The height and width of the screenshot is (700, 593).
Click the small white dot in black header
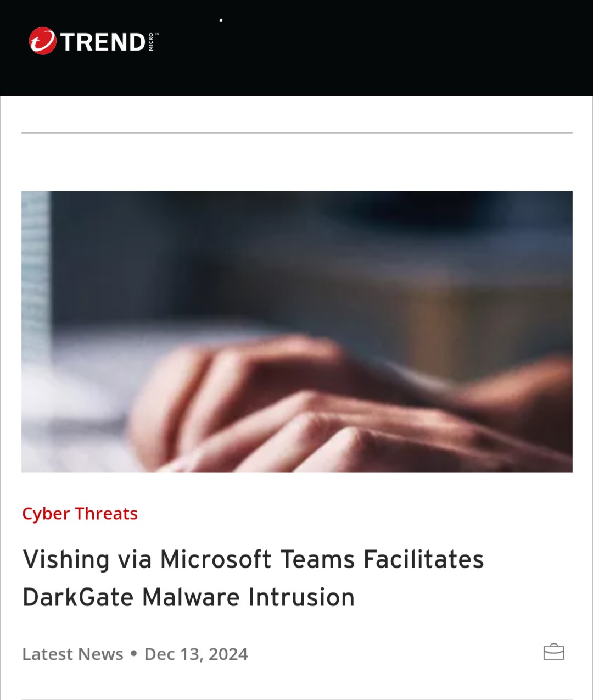pyautogui.click(x=221, y=20)
